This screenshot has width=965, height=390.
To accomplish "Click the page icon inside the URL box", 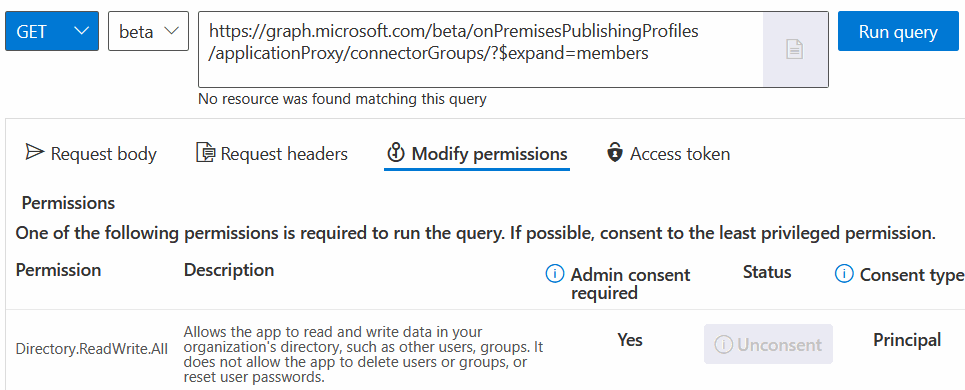I will pyautogui.click(x=795, y=49).
